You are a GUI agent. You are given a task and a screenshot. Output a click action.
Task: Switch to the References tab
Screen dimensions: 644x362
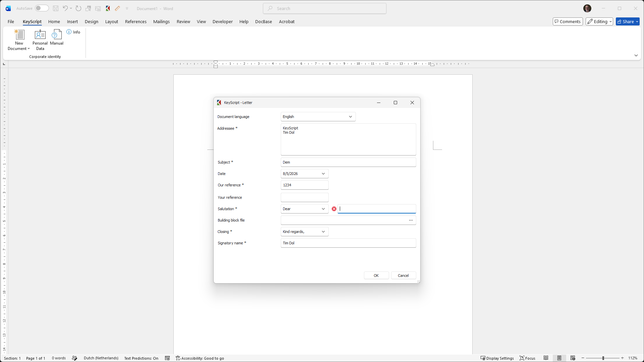(x=136, y=21)
